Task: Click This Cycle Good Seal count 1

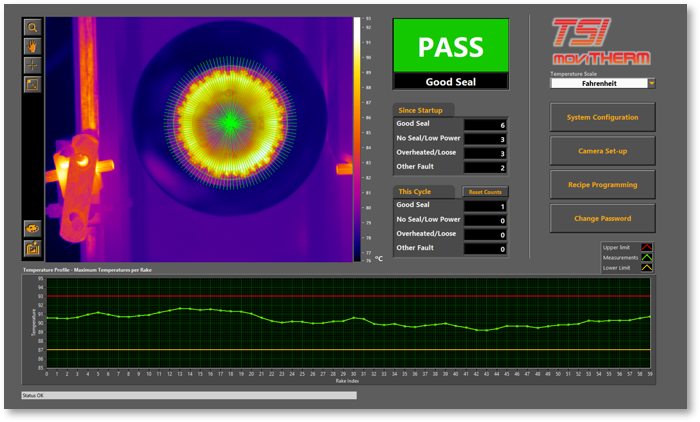Action: [x=485, y=206]
